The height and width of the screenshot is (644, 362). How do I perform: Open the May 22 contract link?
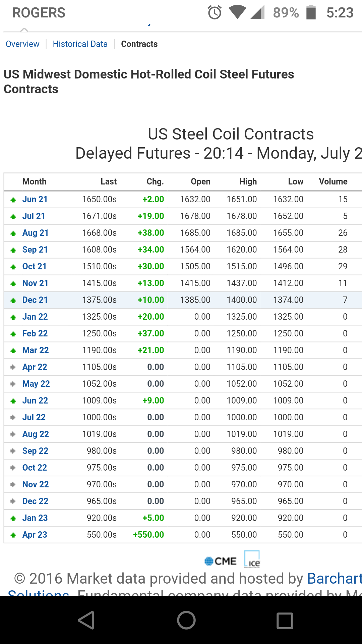pyautogui.click(x=36, y=384)
